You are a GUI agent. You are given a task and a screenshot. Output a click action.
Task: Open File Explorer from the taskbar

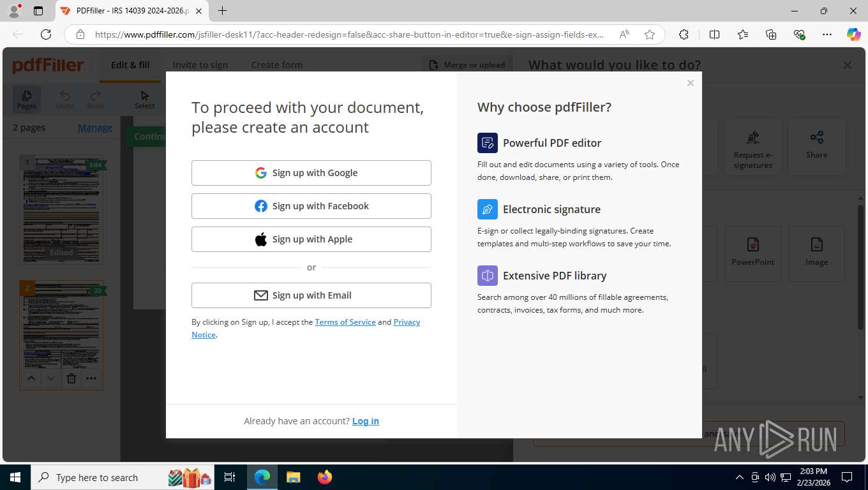point(293,477)
